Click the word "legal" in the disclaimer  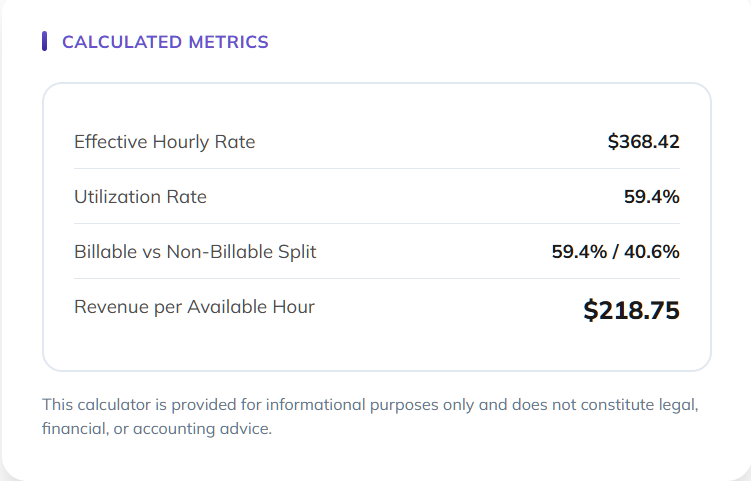pyautogui.click(x=676, y=405)
